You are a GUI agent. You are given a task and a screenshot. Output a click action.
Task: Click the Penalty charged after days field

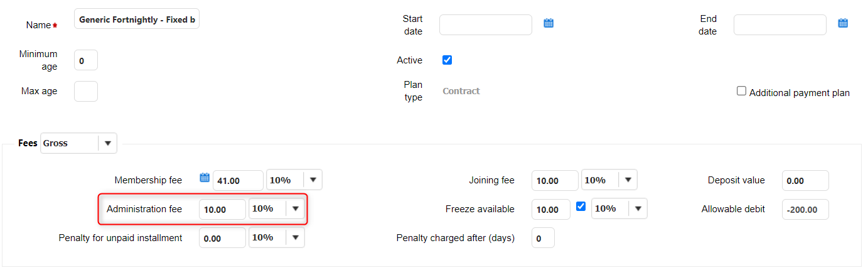543,238
